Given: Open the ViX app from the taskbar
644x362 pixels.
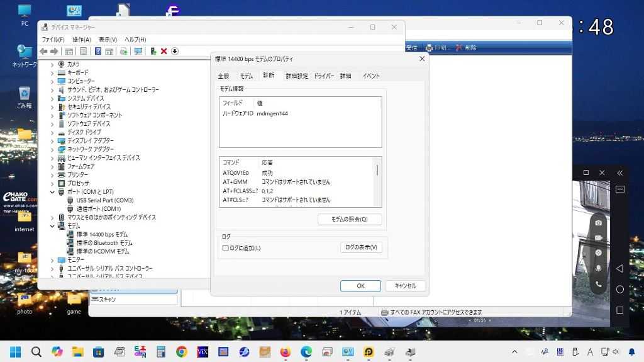Looking at the screenshot, I should tap(203, 352).
